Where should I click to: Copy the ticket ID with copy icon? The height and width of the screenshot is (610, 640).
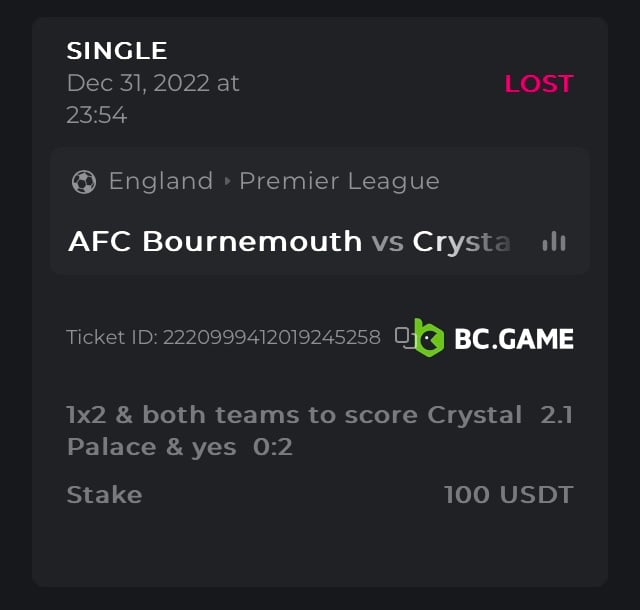pyautogui.click(x=402, y=336)
